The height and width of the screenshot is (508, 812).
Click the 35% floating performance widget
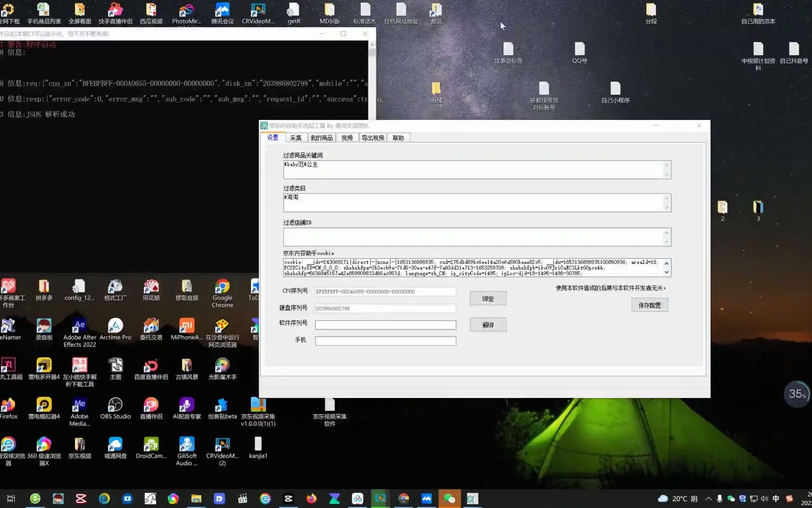(797, 394)
